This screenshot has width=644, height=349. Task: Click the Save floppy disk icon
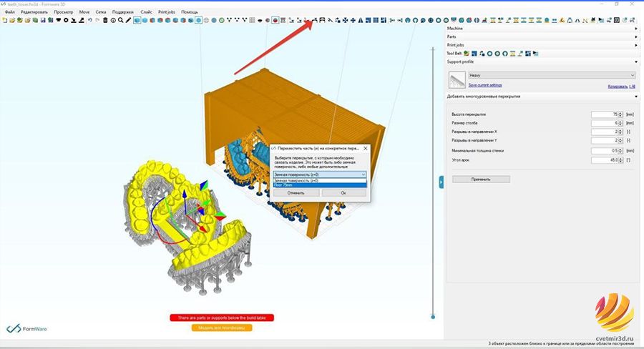(x=43, y=20)
